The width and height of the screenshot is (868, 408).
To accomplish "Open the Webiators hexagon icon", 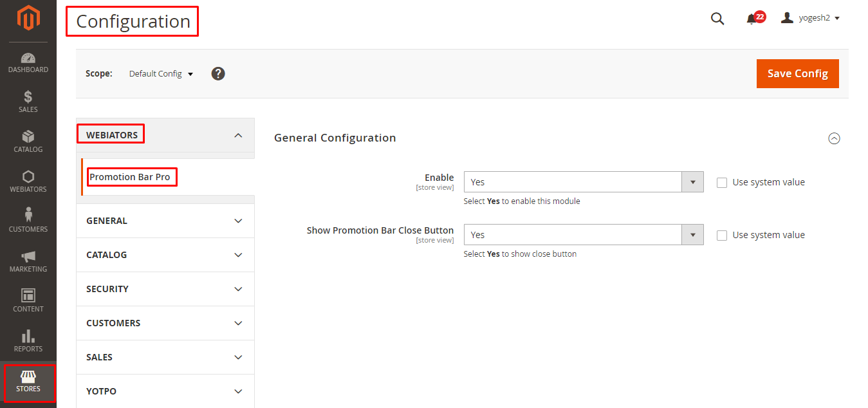I will pos(28,176).
